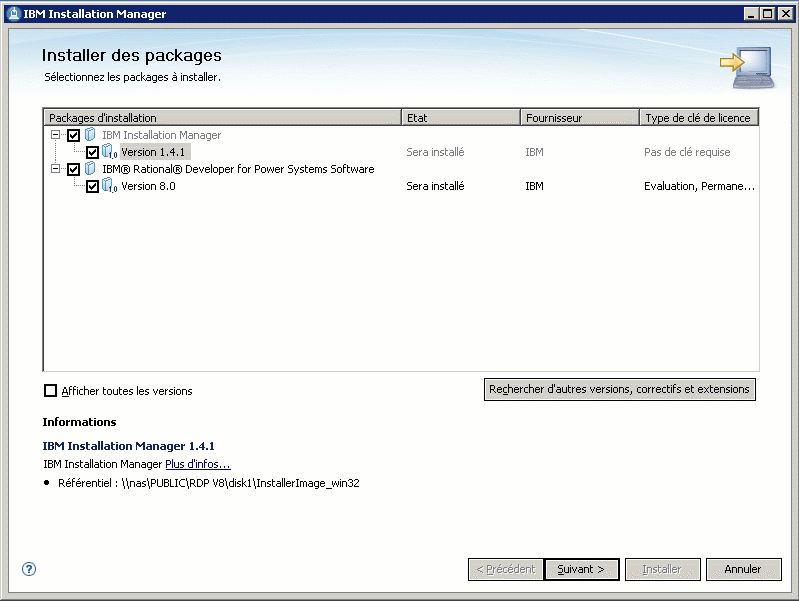This screenshot has height=601, width=799.
Task: Select IBM Installation Manager tree label
Action: tap(162, 135)
